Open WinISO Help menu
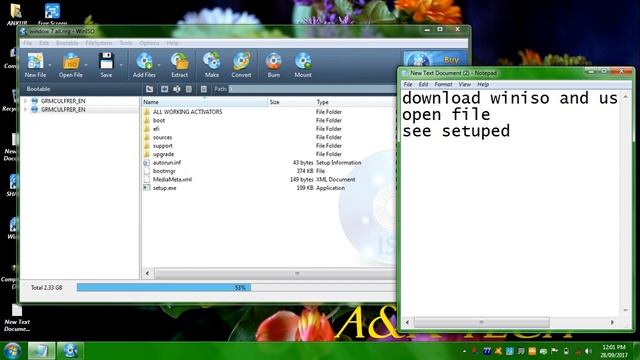This screenshot has width=640, height=360. pos(172,43)
